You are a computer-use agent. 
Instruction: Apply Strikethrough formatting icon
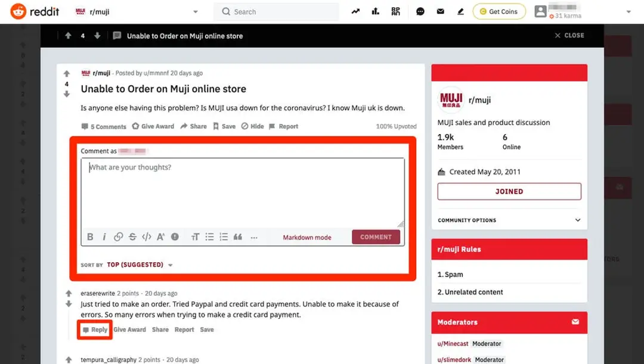tap(133, 237)
